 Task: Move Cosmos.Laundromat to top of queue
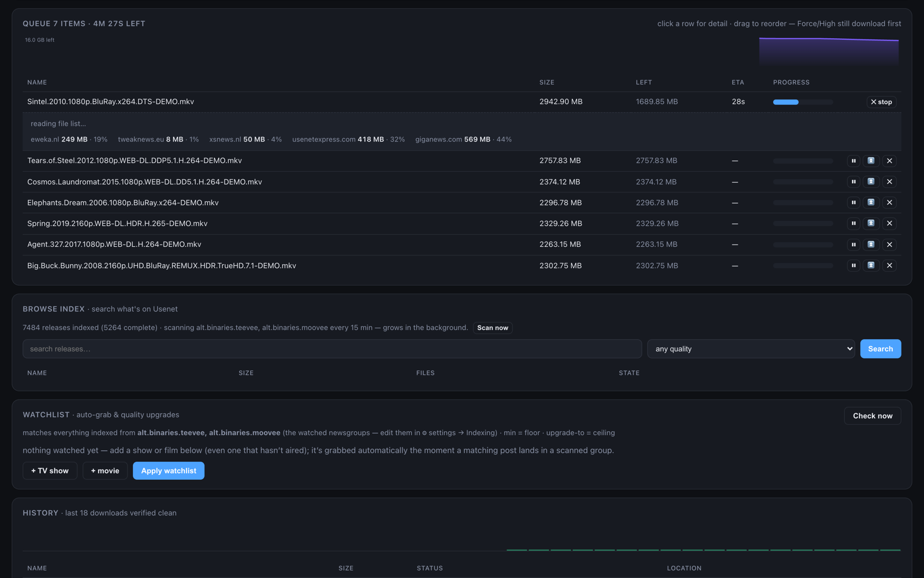point(871,181)
